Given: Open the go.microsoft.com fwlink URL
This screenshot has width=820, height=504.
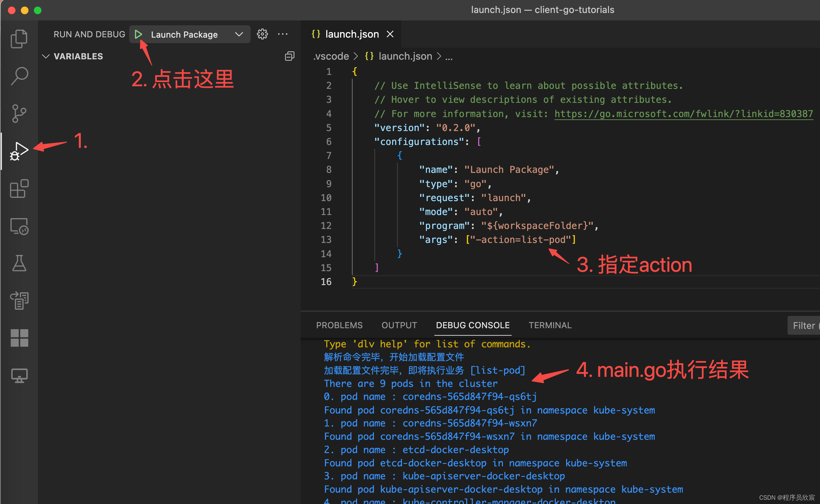Looking at the screenshot, I should coord(683,114).
